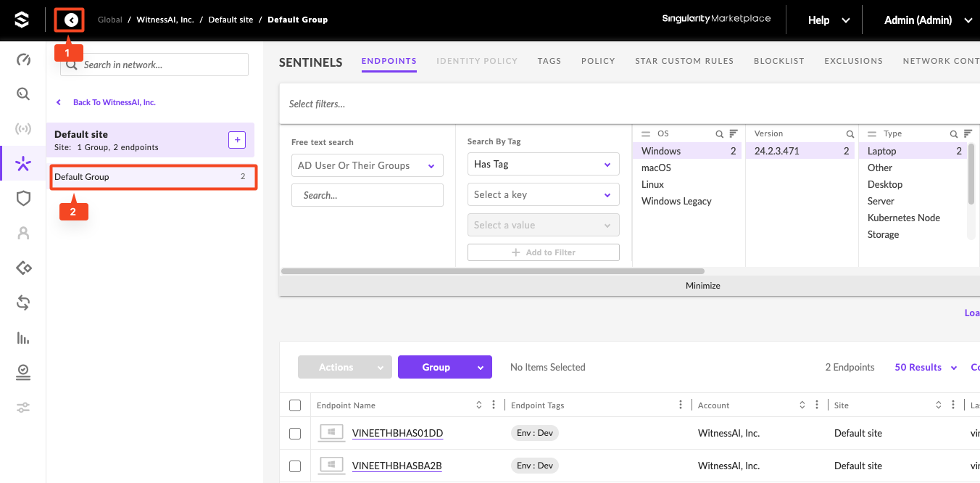The width and height of the screenshot is (980, 483).
Task: Open the Sentinels icon in sidebar
Action: [x=23, y=164]
